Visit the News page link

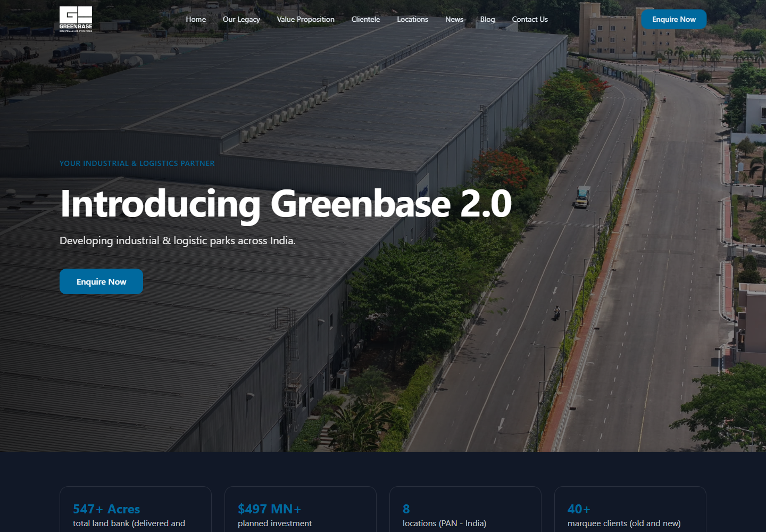click(x=454, y=19)
